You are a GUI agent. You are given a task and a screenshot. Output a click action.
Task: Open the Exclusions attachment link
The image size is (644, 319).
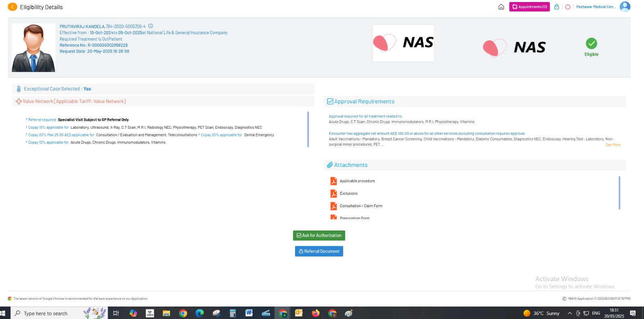coord(349,193)
